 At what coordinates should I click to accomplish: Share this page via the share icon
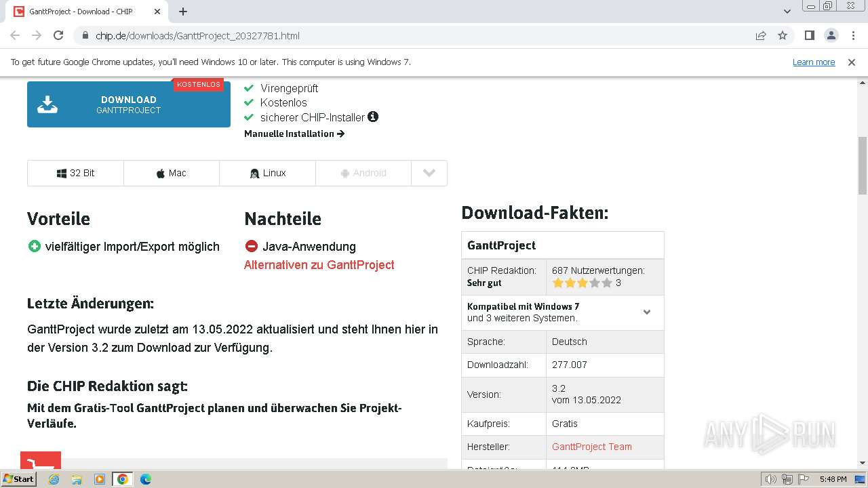[761, 35]
